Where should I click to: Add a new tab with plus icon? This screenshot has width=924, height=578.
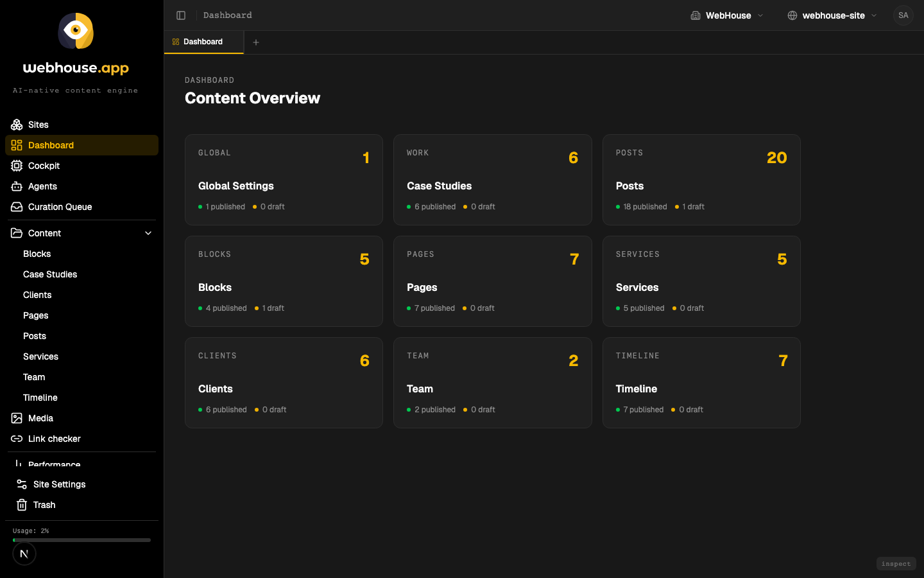point(256,42)
